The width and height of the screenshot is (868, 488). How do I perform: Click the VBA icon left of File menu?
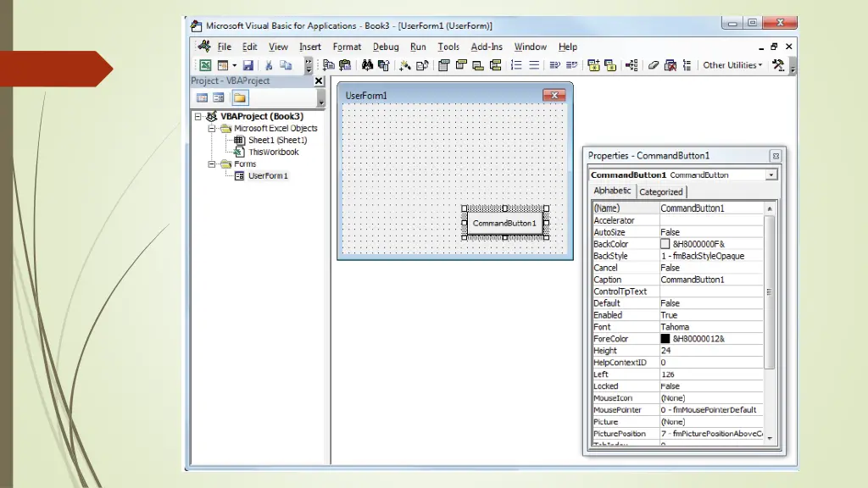point(204,47)
